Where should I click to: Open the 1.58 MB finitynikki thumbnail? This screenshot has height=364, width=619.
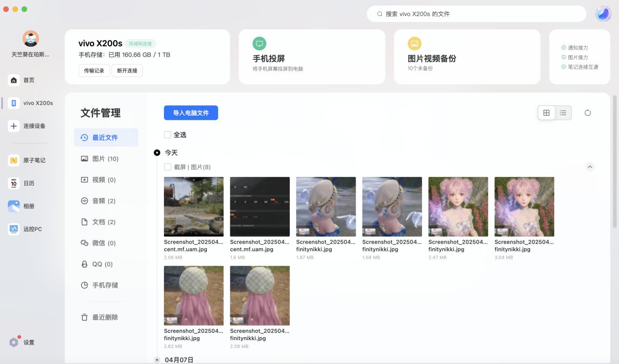[392, 207]
